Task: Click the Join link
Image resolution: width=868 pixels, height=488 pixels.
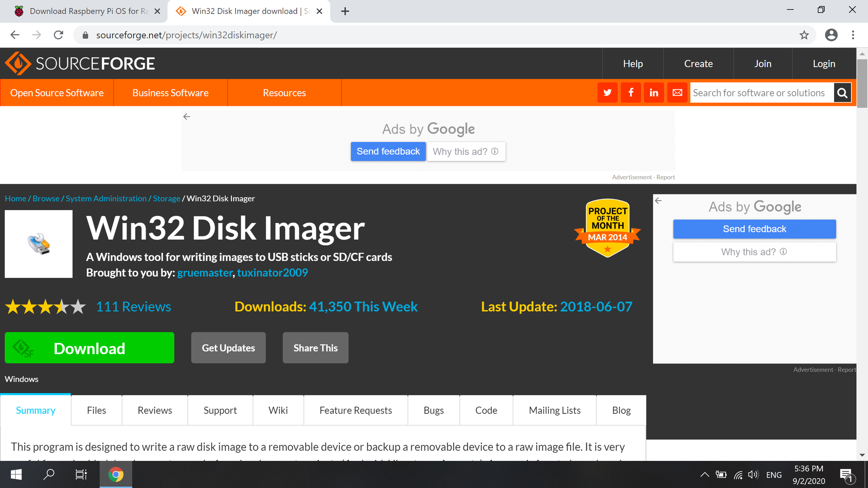Action: pyautogui.click(x=763, y=64)
